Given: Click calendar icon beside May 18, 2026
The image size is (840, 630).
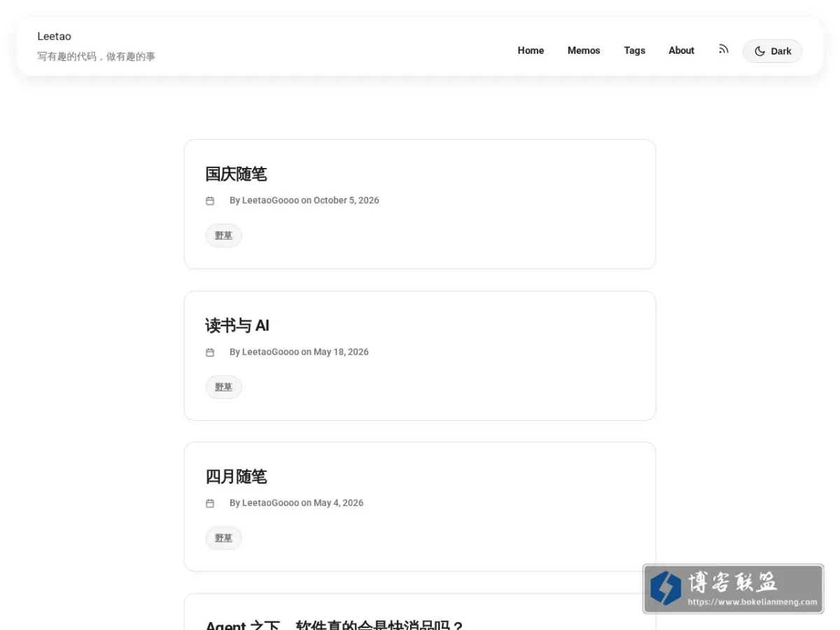Looking at the screenshot, I should pyautogui.click(x=210, y=352).
